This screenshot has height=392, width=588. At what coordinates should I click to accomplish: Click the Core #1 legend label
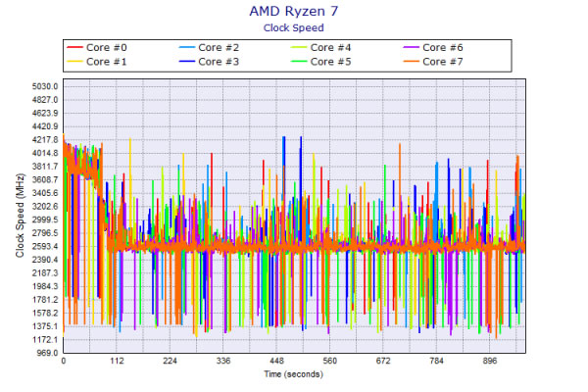(107, 62)
